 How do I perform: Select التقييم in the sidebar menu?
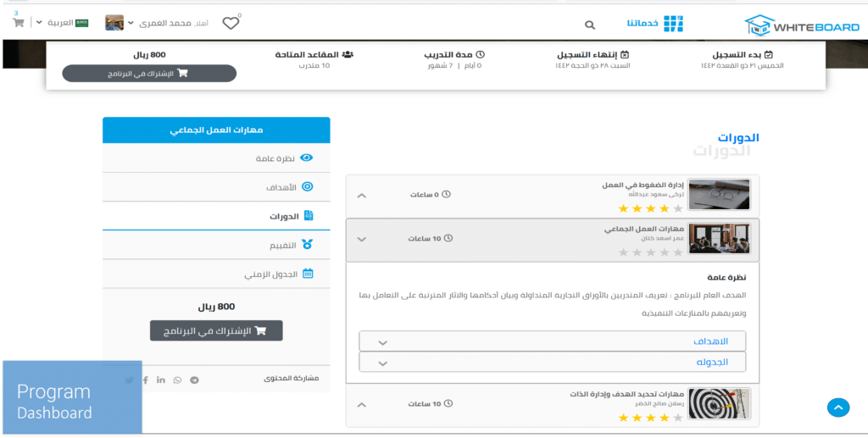tap(216, 245)
